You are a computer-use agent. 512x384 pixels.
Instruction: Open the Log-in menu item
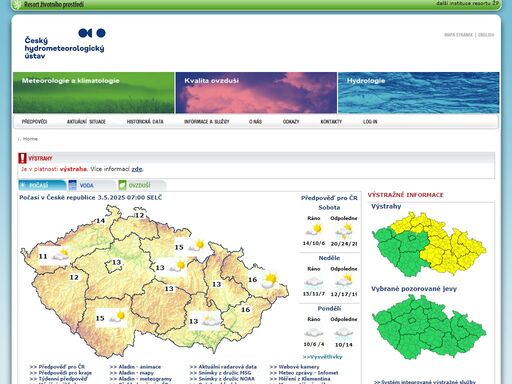(370, 122)
